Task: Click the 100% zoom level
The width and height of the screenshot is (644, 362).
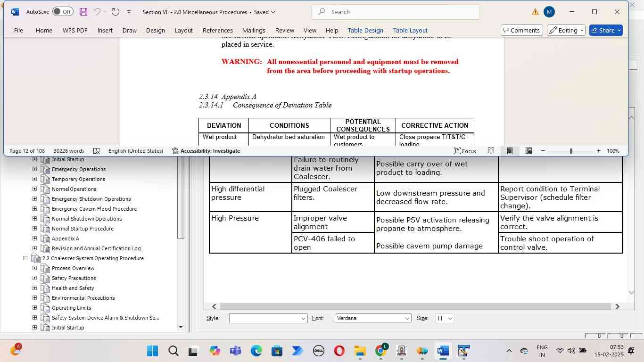Action: (x=613, y=151)
